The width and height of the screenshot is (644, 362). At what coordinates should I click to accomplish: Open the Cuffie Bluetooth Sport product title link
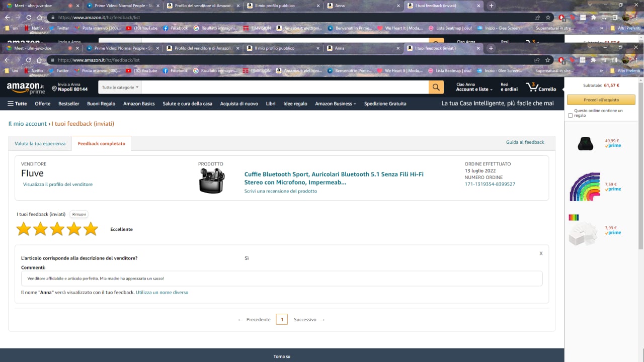coord(334,178)
